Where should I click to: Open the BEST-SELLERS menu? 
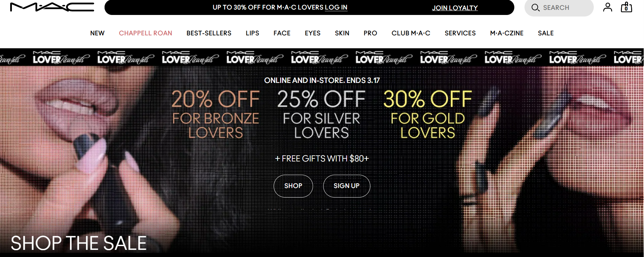pos(209,33)
